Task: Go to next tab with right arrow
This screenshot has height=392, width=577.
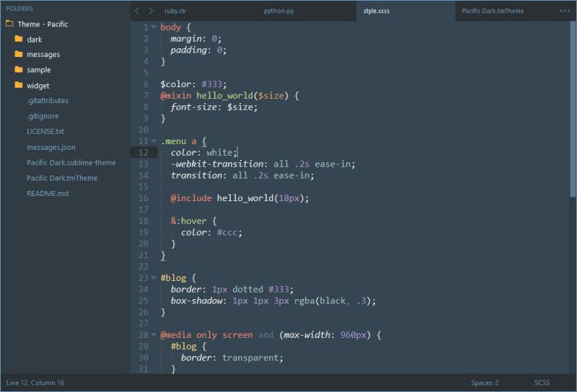Action: pyautogui.click(x=151, y=11)
